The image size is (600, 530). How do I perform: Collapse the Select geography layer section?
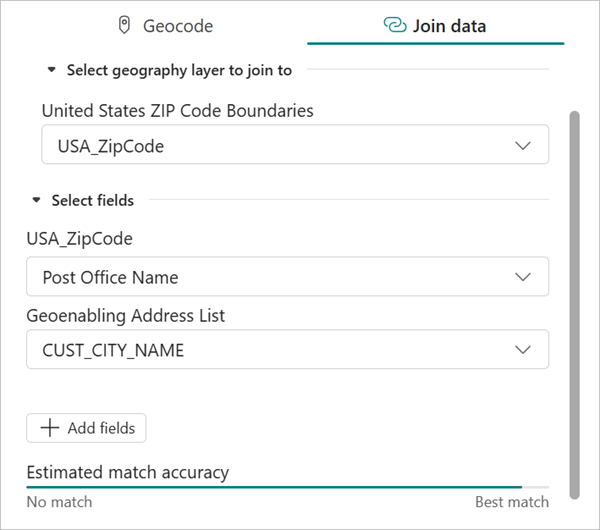pos(51,70)
